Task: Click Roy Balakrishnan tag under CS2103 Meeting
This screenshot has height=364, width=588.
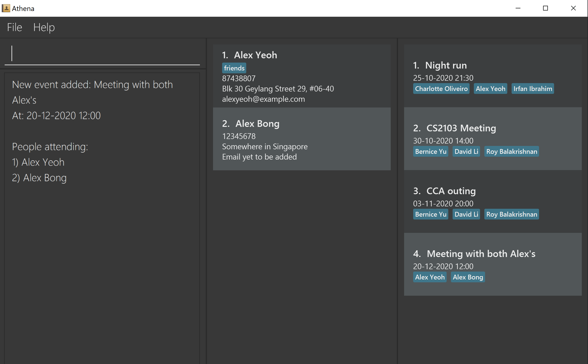Action: (511, 151)
